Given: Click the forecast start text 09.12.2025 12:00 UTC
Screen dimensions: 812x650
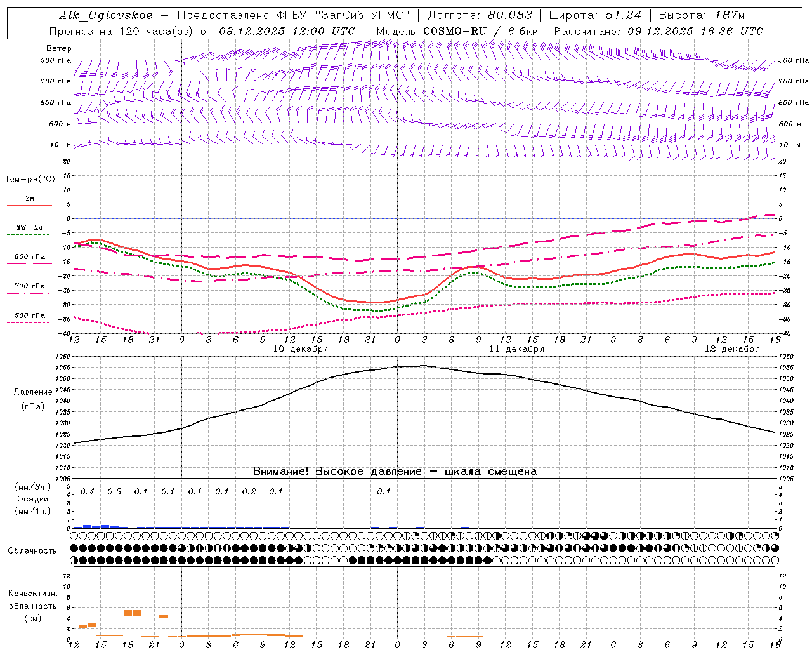Looking at the screenshot, I should click(287, 31).
